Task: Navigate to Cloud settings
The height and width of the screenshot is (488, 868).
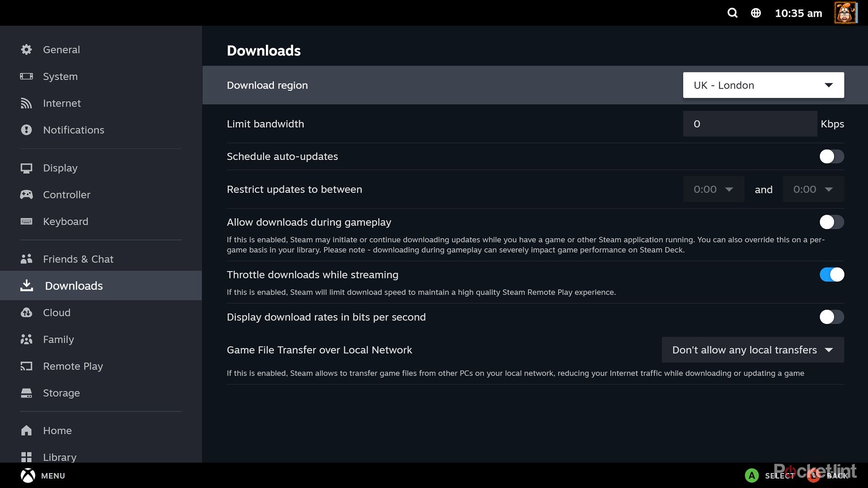Action: [56, 312]
